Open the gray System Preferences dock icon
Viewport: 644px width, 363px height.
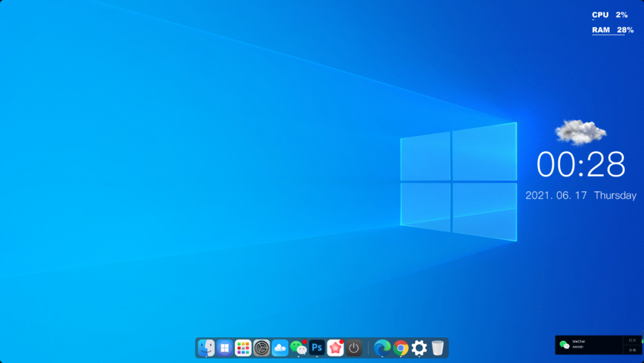click(262, 347)
